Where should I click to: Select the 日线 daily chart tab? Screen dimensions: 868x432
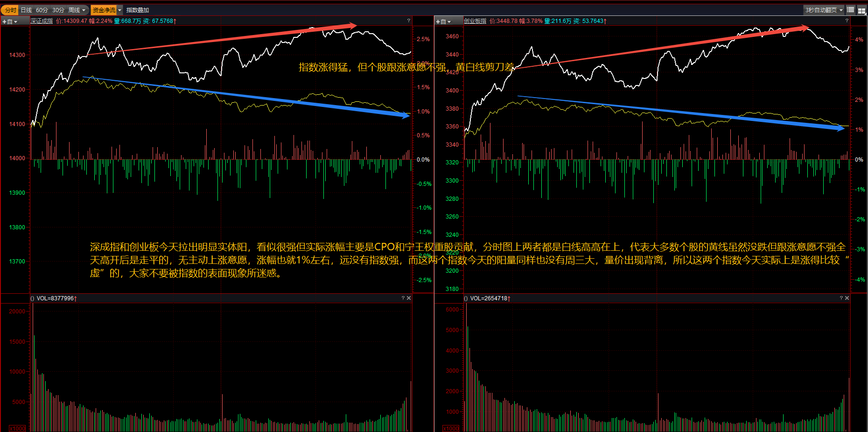point(26,10)
